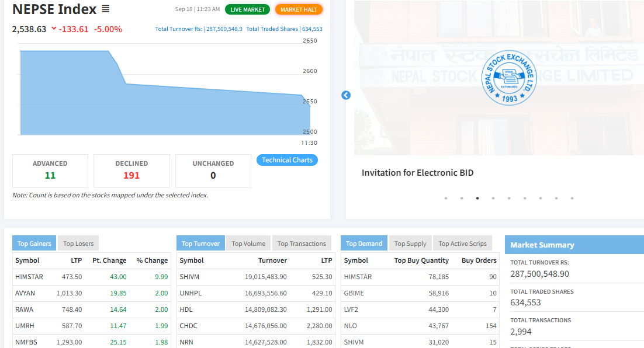Click the Market Halt status badge
Image resolution: width=644 pixels, height=348 pixels.
point(299,9)
